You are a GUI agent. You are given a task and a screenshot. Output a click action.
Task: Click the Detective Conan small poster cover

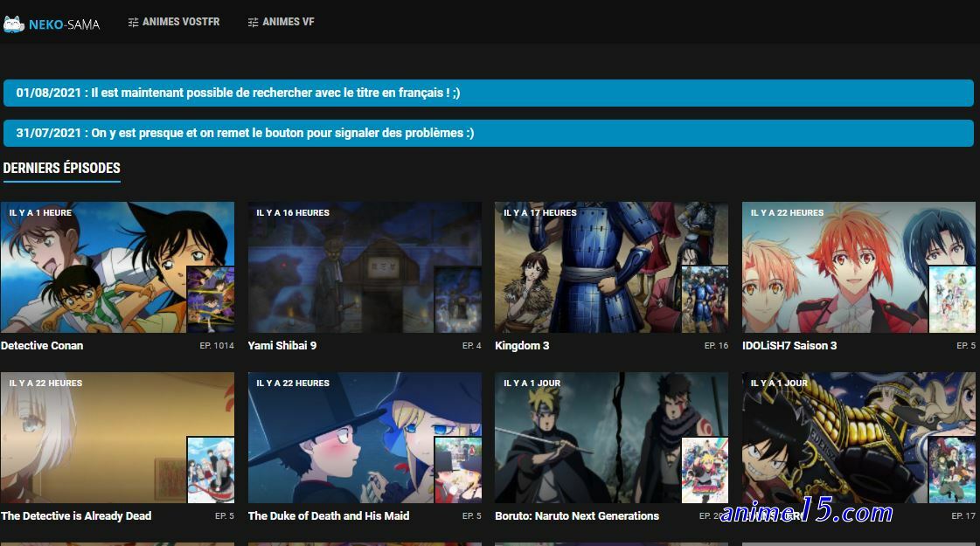[211, 300]
